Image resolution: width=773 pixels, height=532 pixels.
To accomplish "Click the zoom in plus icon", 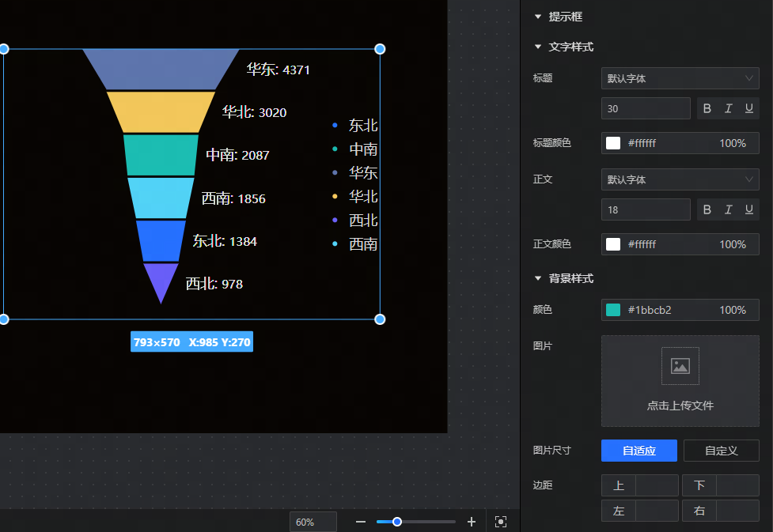I will tap(472, 522).
